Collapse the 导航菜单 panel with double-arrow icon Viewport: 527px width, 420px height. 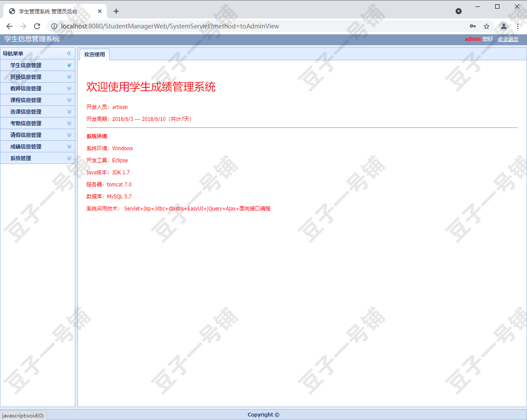[x=69, y=53]
